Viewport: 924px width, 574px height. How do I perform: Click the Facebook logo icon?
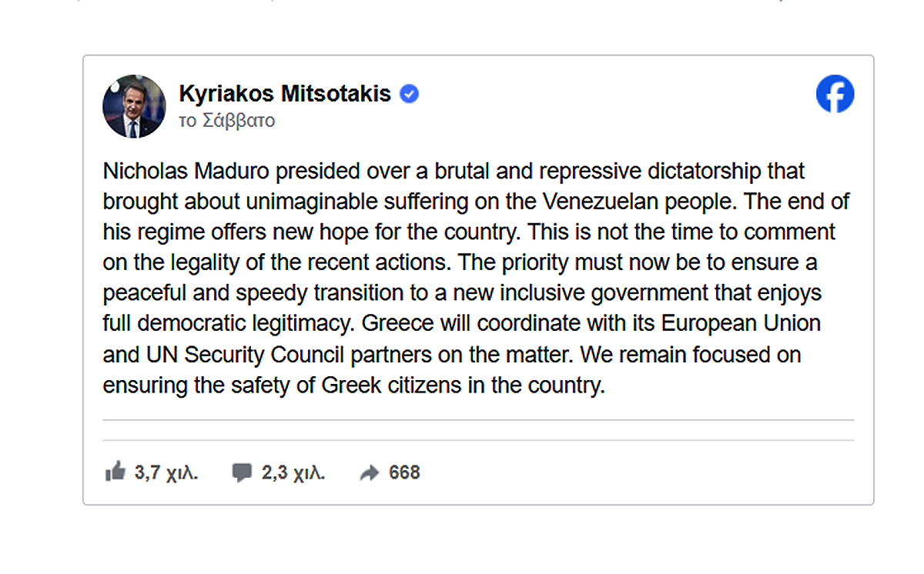click(x=835, y=94)
